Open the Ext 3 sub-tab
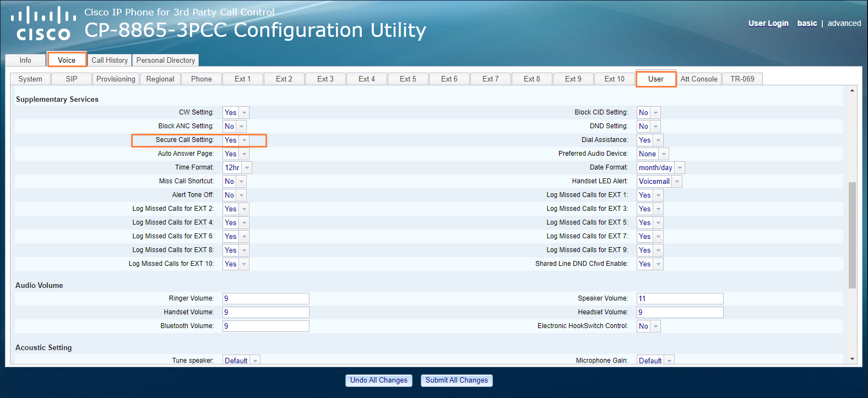 pos(325,79)
